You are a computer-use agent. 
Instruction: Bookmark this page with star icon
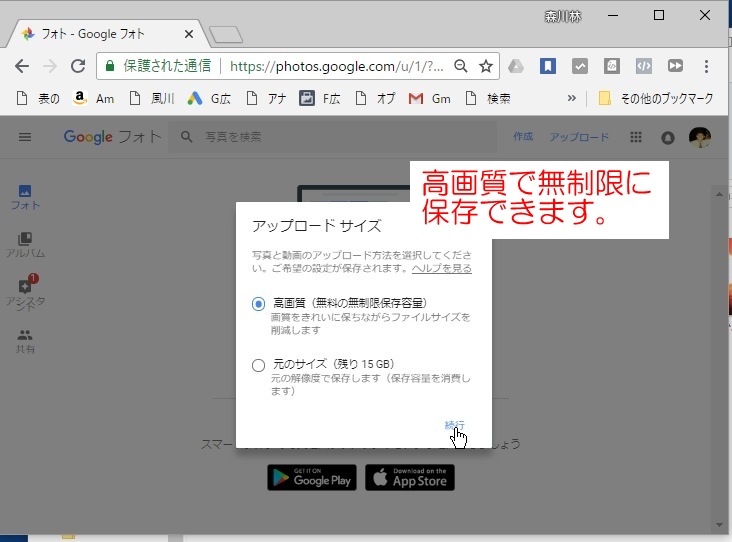tap(486, 66)
